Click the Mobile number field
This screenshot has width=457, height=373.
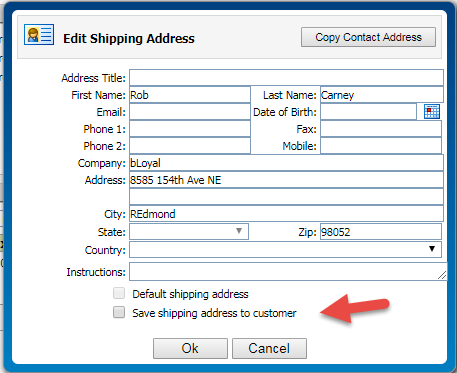[x=381, y=146]
